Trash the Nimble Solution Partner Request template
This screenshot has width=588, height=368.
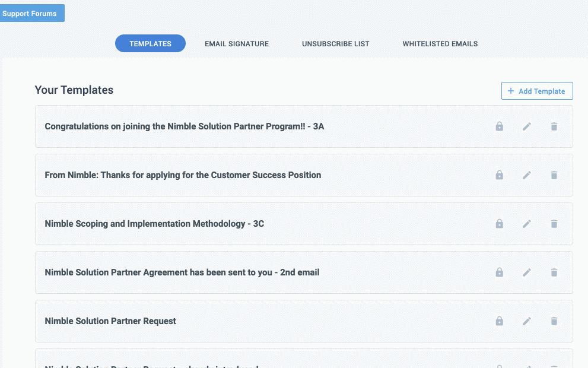tap(554, 321)
